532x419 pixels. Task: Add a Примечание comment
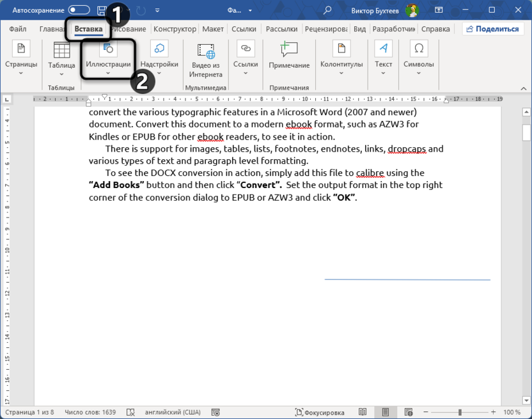[x=289, y=56]
